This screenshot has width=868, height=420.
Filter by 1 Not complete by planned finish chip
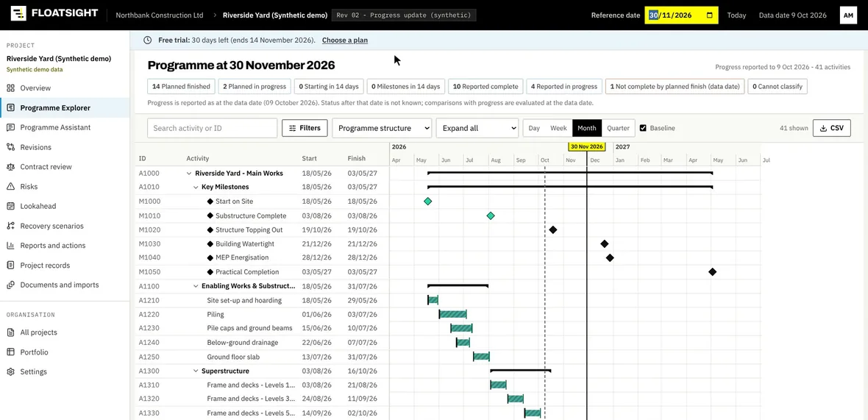coord(675,86)
